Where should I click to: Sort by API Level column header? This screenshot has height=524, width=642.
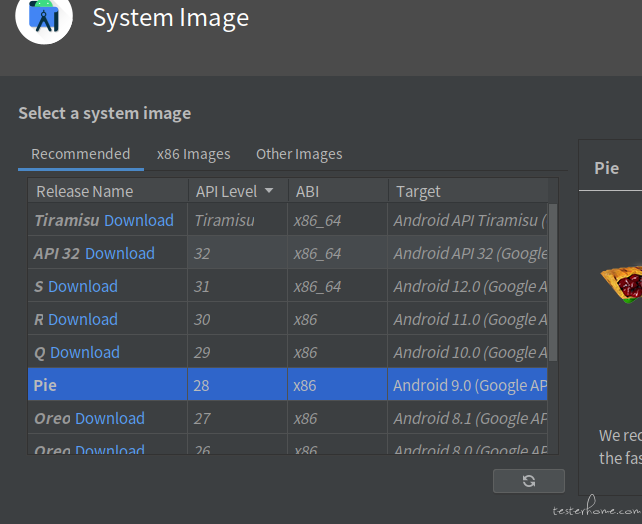(238, 191)
